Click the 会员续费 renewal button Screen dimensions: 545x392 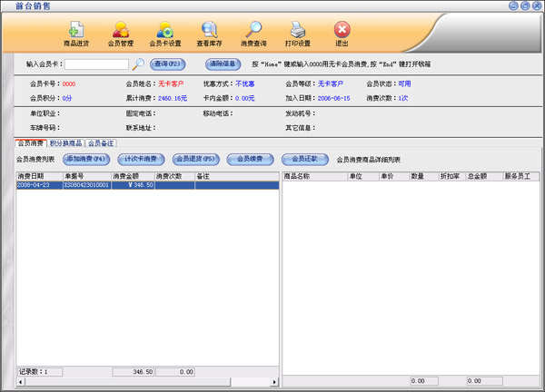(x=250, y=159)
